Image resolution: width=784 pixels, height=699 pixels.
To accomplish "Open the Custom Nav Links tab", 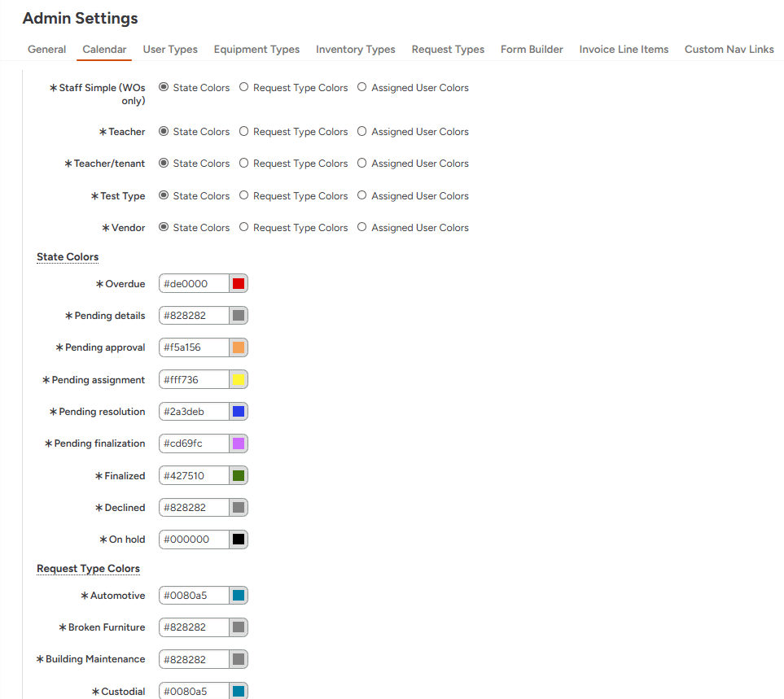I will click(729, 50).
